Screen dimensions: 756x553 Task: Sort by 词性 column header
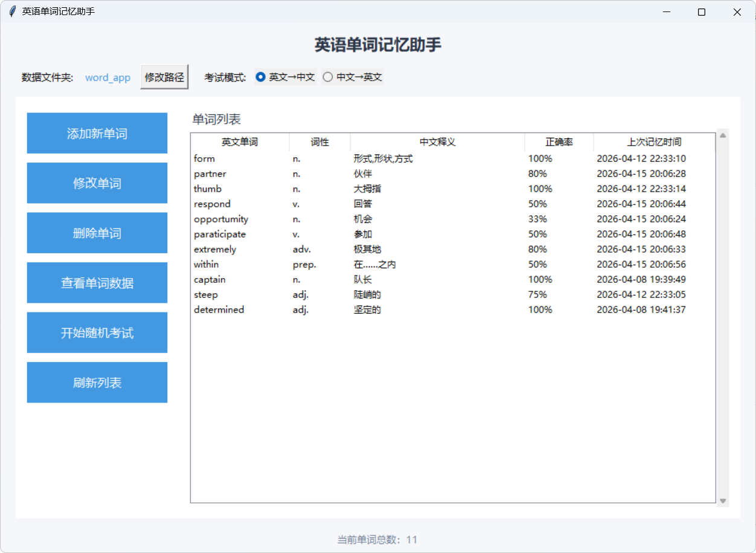[x=320, y=142]
